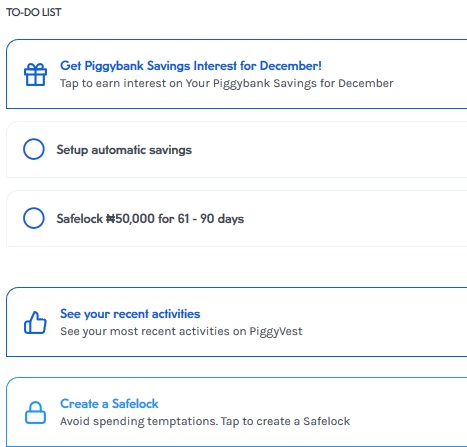Open See your recent activities heading link

[x=130, y=314]
